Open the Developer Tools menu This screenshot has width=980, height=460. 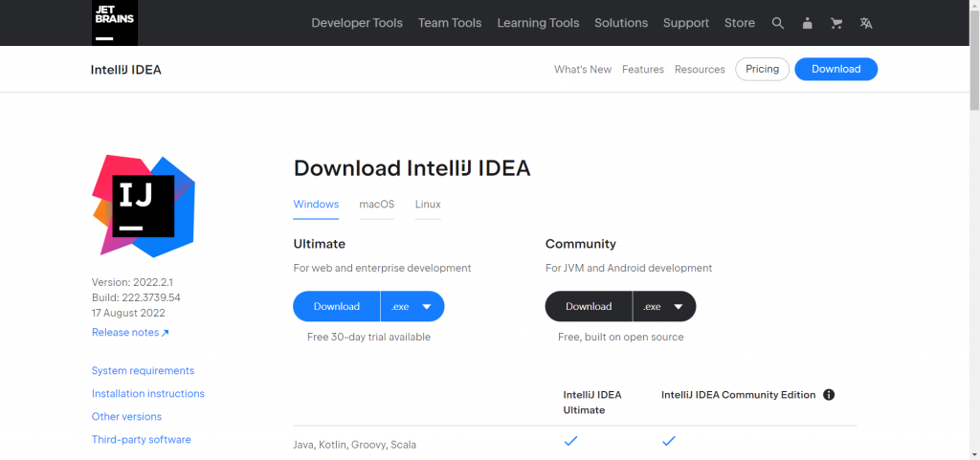click(x=357, y=23)
